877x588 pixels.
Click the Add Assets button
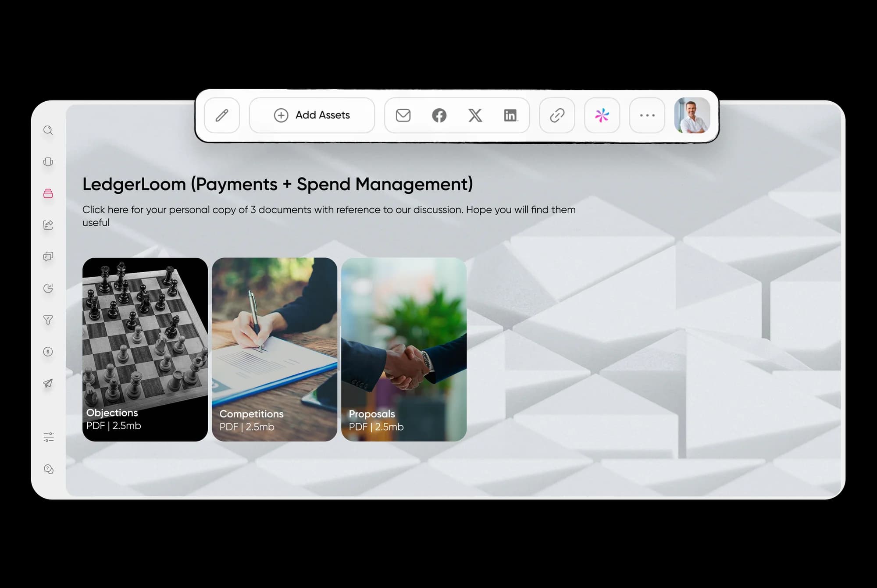coord(312,115)
